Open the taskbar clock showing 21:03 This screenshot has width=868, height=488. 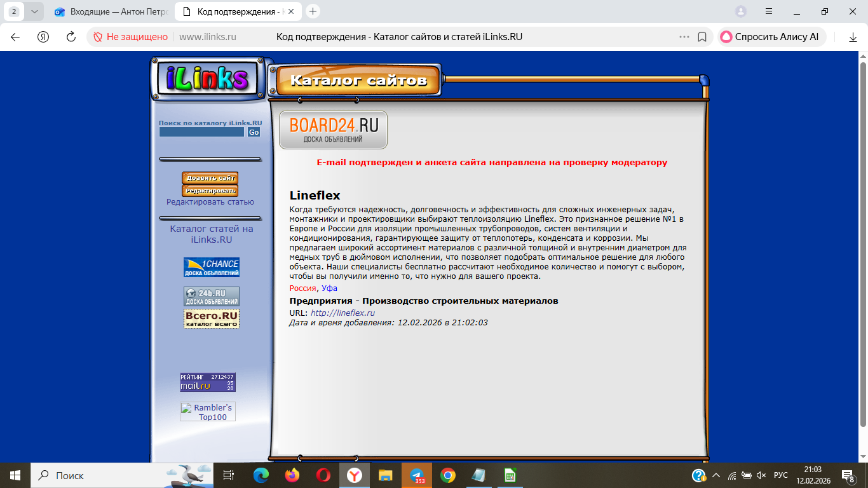(813, 475)
